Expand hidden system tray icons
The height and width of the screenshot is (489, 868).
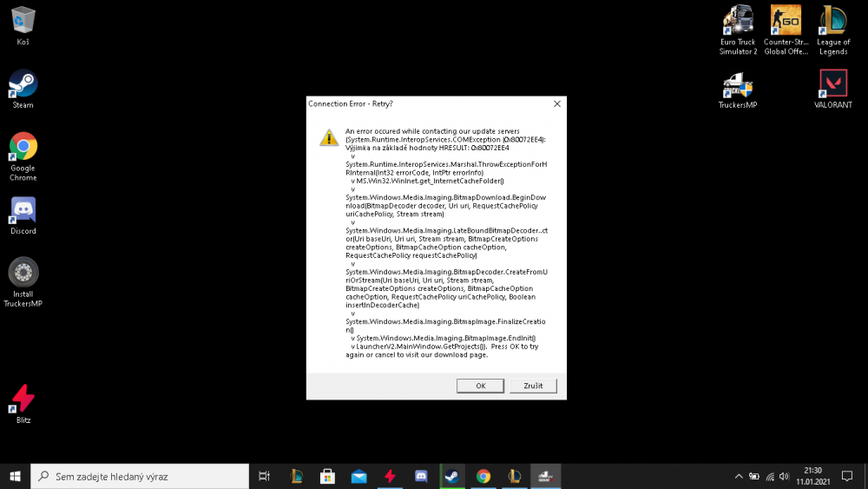click(739, 476)
